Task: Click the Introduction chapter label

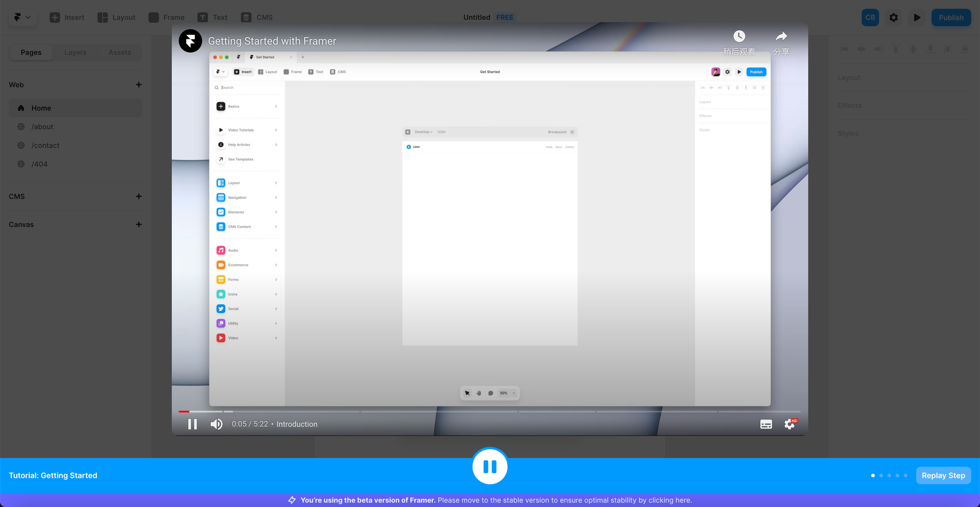Action: pos(297,424)
